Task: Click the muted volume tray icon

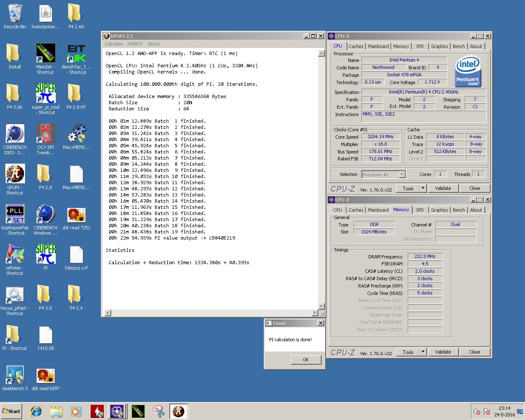Action: [x=477, y=411]
